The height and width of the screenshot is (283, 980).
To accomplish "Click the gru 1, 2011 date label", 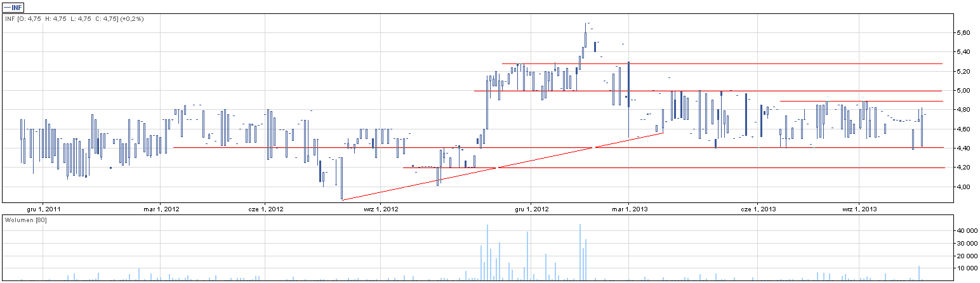I will (43, 208).
